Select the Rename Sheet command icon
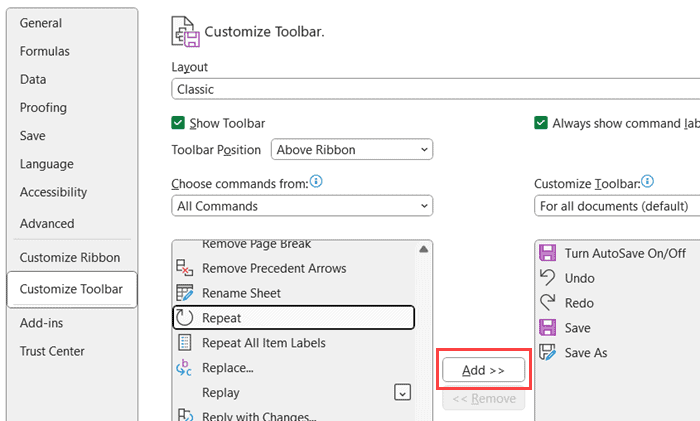The height and width of the screenshot is (421, 700). click(184, 293)
